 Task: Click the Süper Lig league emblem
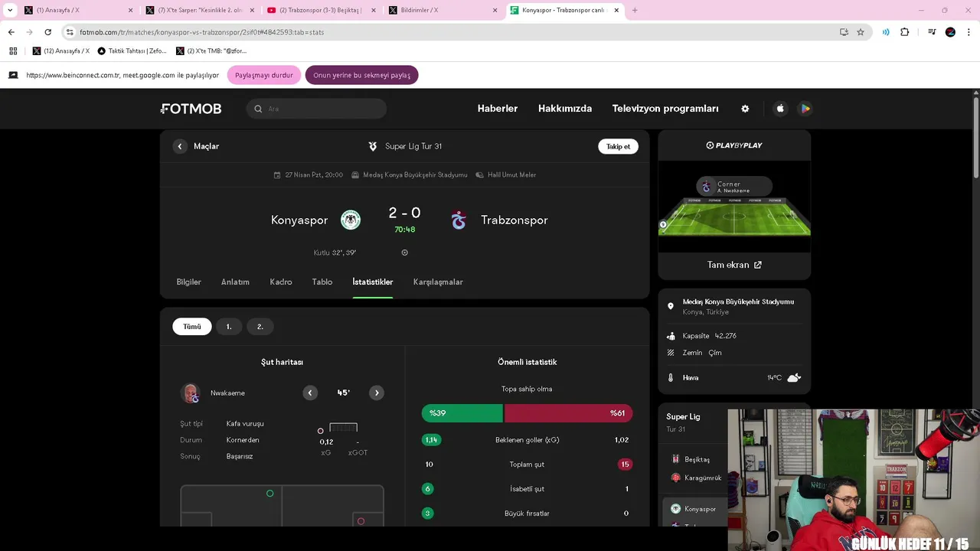click(373, 146)
